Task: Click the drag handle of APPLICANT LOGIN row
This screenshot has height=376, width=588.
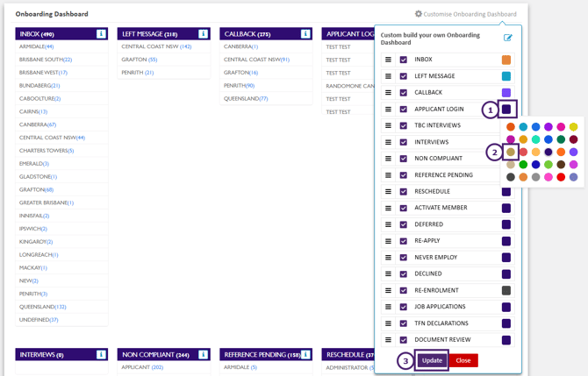Action: [x=388, y=109]
